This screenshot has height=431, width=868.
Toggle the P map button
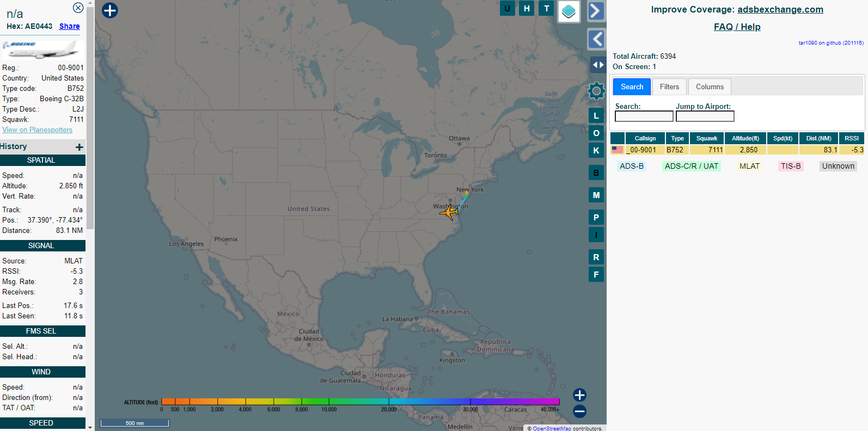(x=596, y=217)
